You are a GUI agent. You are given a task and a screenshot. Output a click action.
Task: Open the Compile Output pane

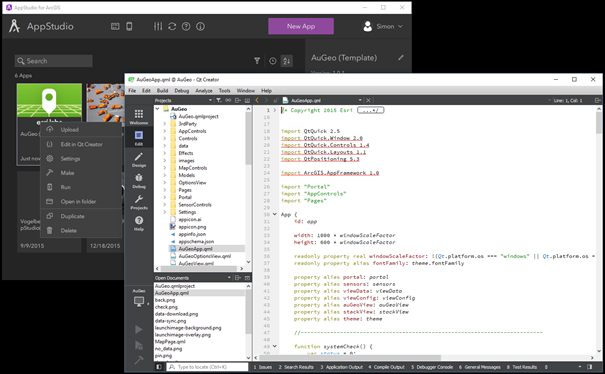coord(386,367)
